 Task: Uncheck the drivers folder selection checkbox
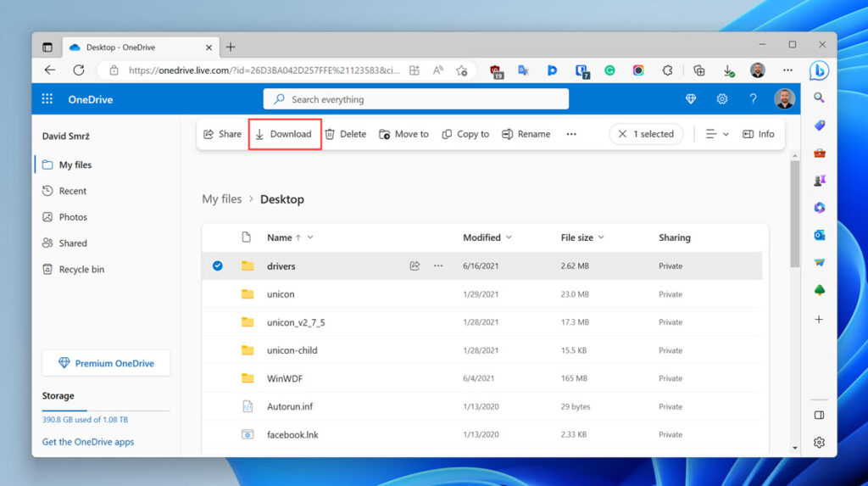tap(218, 265)
